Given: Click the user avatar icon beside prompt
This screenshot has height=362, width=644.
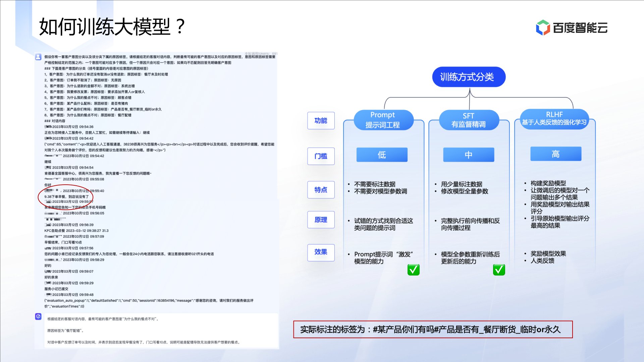Looking at the screenshot, I should (x=38, y=57).
